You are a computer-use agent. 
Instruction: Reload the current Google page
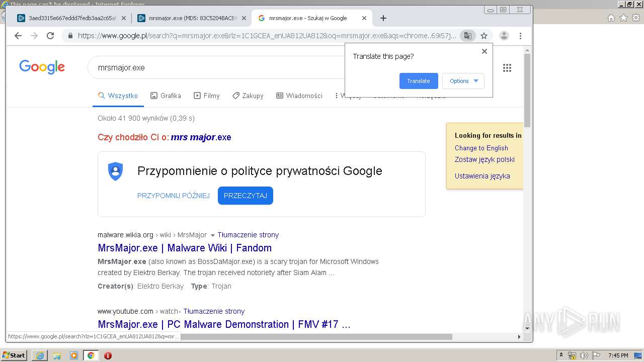point(50,36)
